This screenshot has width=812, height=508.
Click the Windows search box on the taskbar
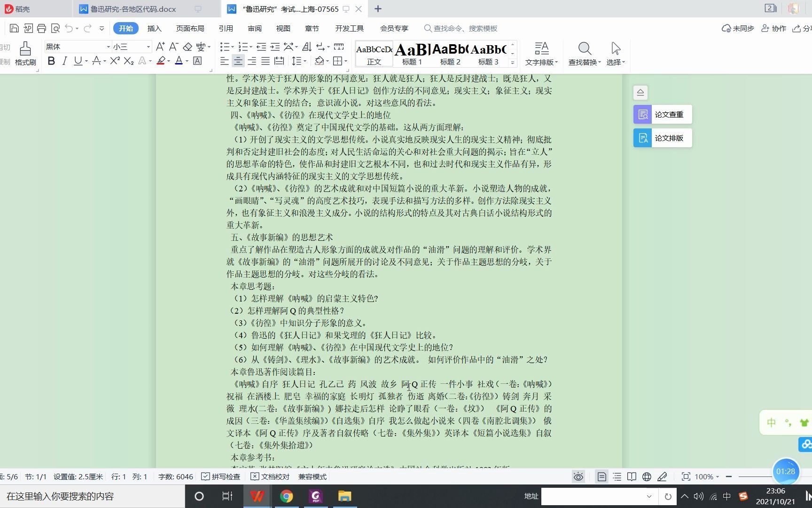92,496
